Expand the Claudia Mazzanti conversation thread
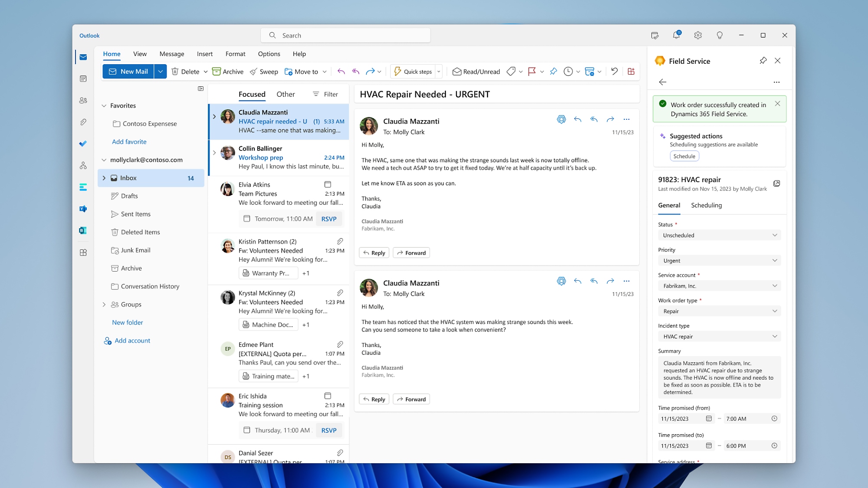 (x=214, y=116)
